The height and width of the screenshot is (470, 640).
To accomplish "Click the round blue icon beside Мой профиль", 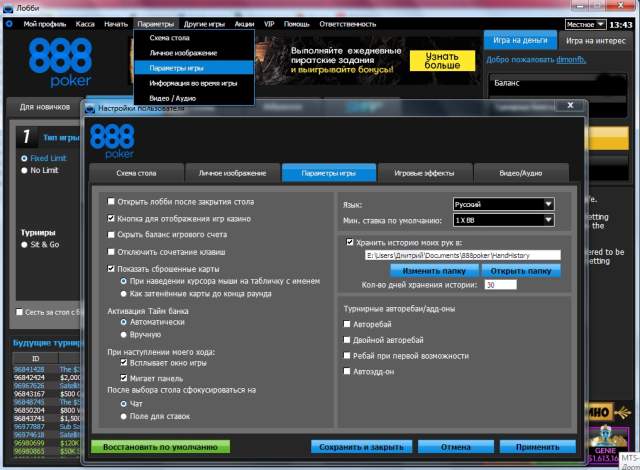I will (9, 24).
